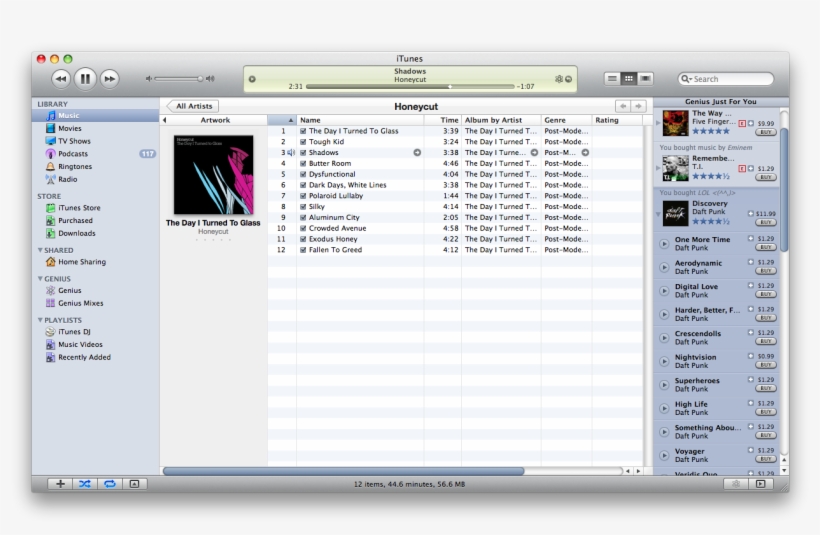This screenshot has height=535, width=820.
Task: Switch to Cover Flow view
Action: (645, 78)
